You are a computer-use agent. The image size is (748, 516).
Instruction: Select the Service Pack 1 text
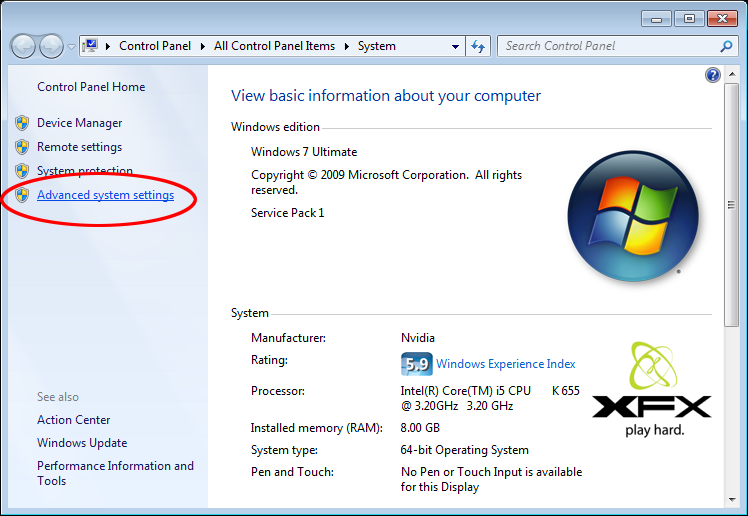tap(287, 213)
